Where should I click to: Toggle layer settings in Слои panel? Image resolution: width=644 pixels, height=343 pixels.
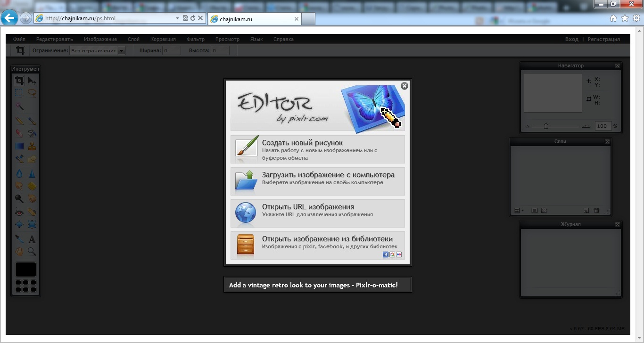[x=518, y=211]
